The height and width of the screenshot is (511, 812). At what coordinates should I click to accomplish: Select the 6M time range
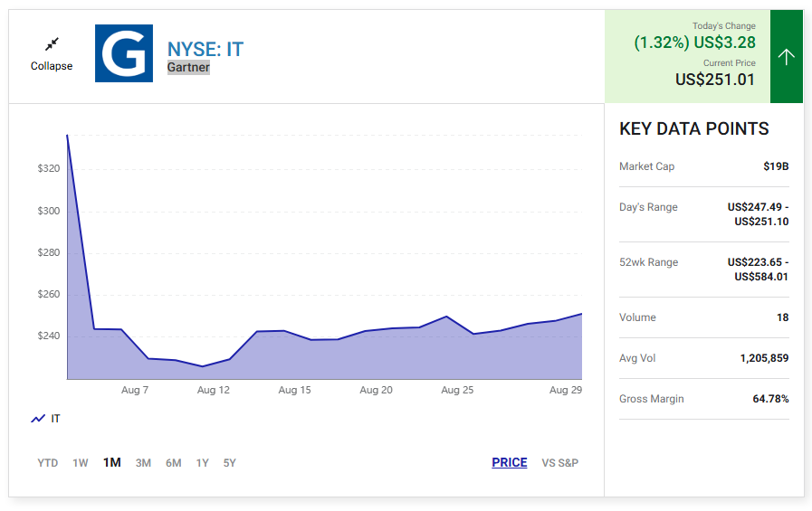point(174,463)
